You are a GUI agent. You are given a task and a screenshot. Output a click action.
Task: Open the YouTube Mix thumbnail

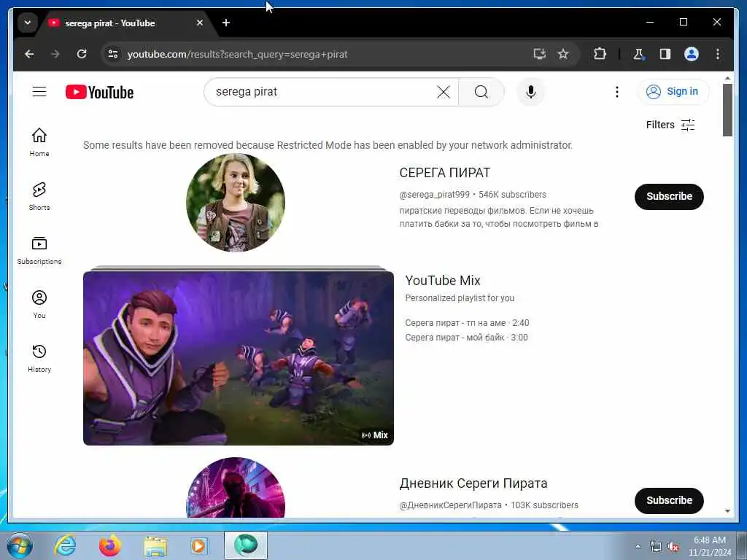[239, 358]
